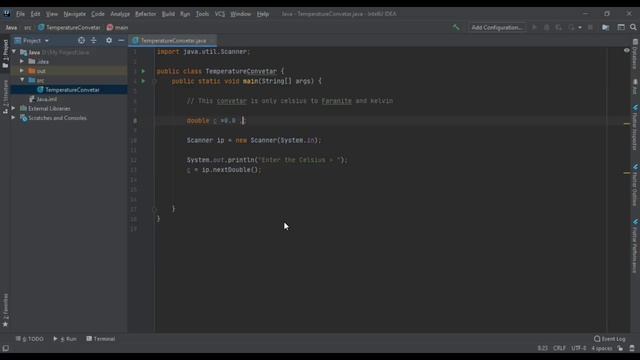The height and width of the screenshot is (360, 640).
Task: Click the cursor position indicator in status bar
Action: [542, 348]
